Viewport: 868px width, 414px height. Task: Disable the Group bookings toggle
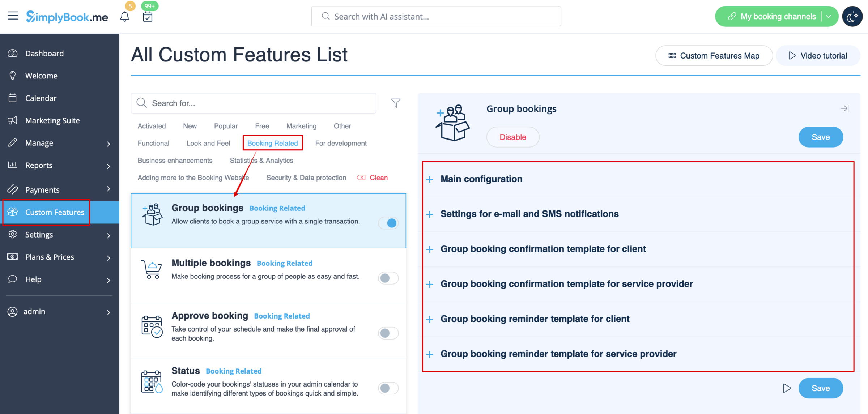[388, 223]
